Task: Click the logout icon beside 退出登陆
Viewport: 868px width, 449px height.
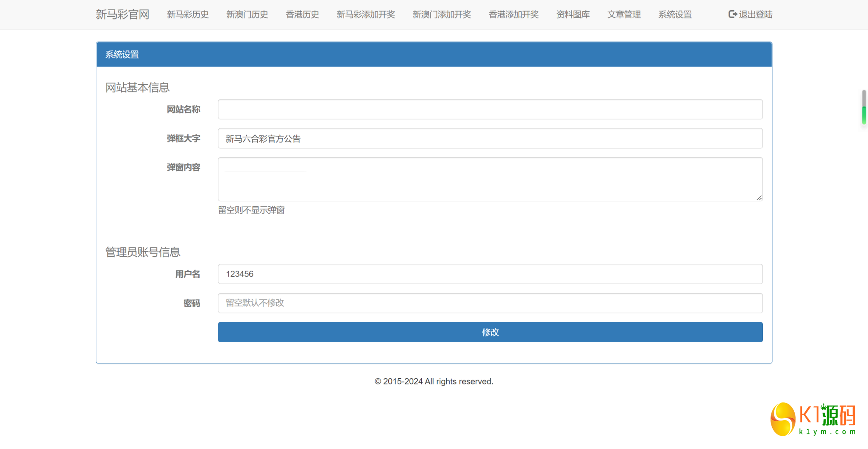Action: coord(732,14)
